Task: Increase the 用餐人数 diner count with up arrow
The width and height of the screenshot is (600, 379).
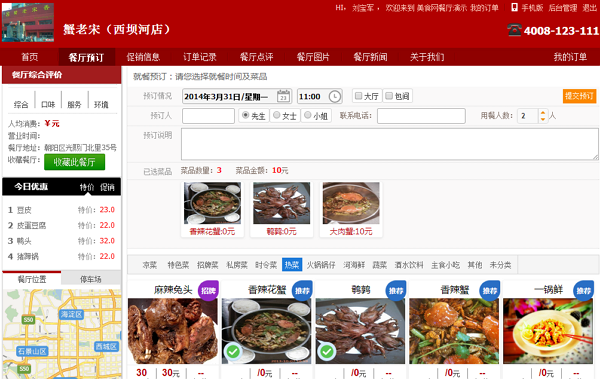Action: pyautogui.click(x=543, y=113)
